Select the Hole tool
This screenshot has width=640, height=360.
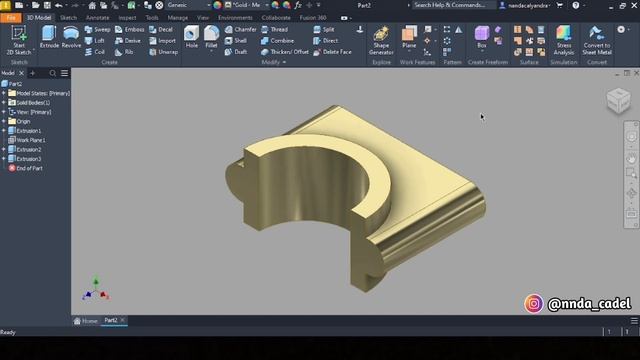point(191,37)
